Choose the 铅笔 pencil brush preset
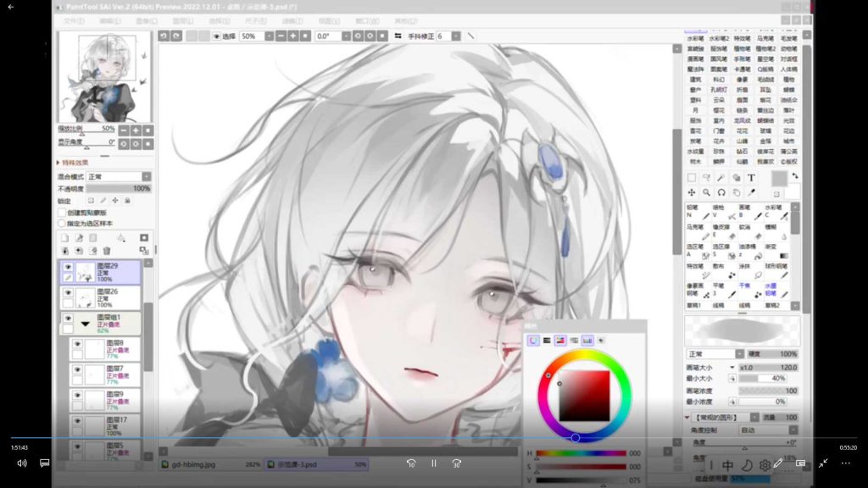This screenshot has width=868, height=488. [x=697, y=211]
